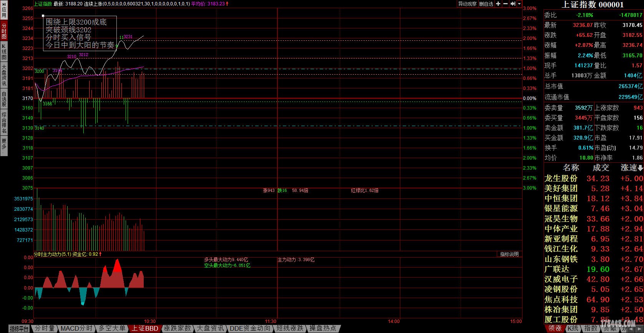Image resolution: width=644 pixels, height=333 pixels.
Task: Select the 山东钢铁 row
Action: [x=594, y=259]
